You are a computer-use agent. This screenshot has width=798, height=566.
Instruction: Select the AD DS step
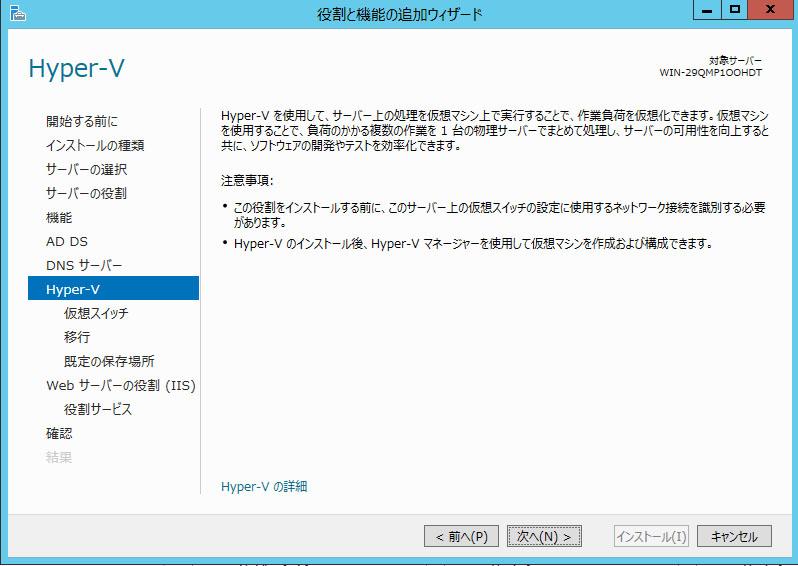(67, 241)
